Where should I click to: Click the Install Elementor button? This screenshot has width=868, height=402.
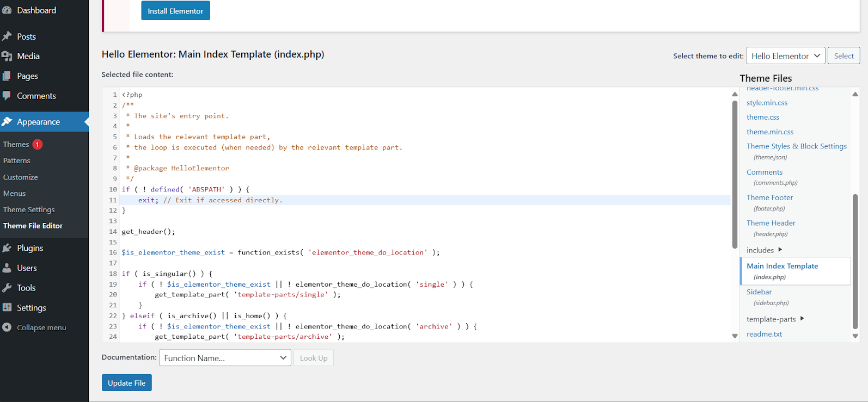pos(175,11)
